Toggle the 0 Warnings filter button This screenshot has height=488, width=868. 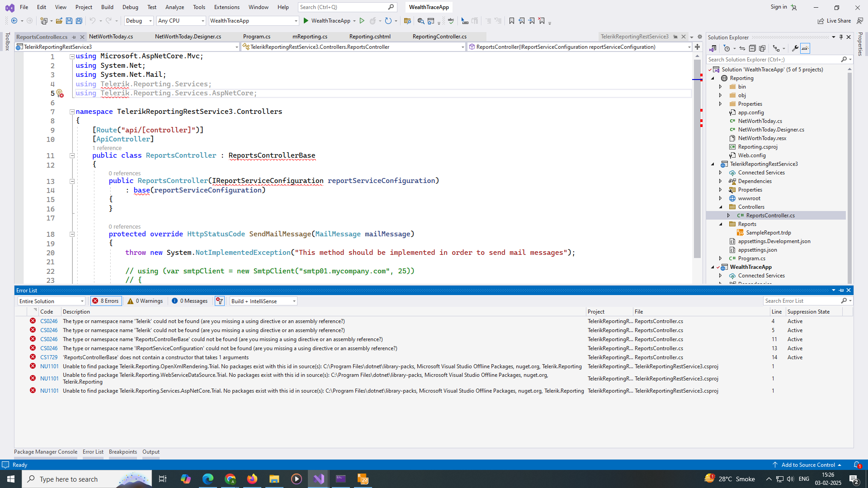(145, 301)
